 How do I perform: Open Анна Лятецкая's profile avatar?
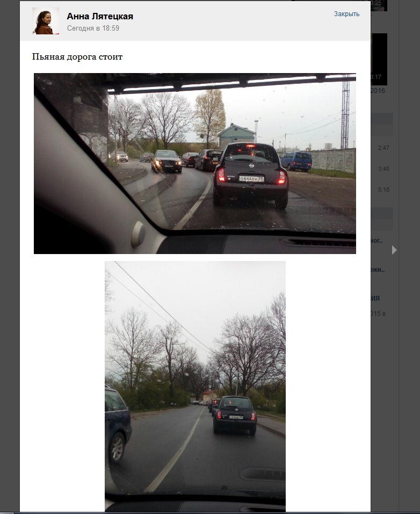click(46, 21)
